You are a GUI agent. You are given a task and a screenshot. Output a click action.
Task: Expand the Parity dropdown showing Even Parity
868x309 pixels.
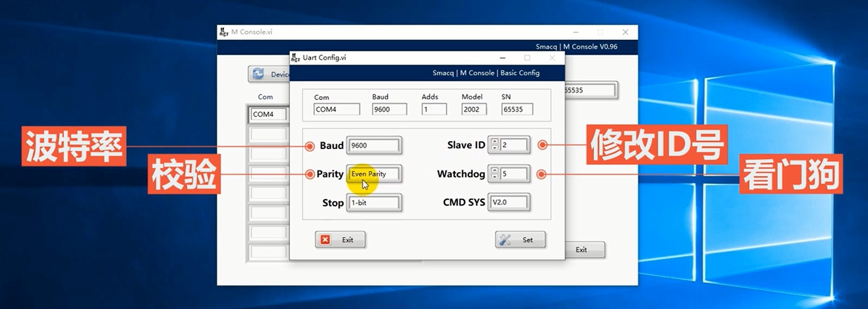(374, 174)
